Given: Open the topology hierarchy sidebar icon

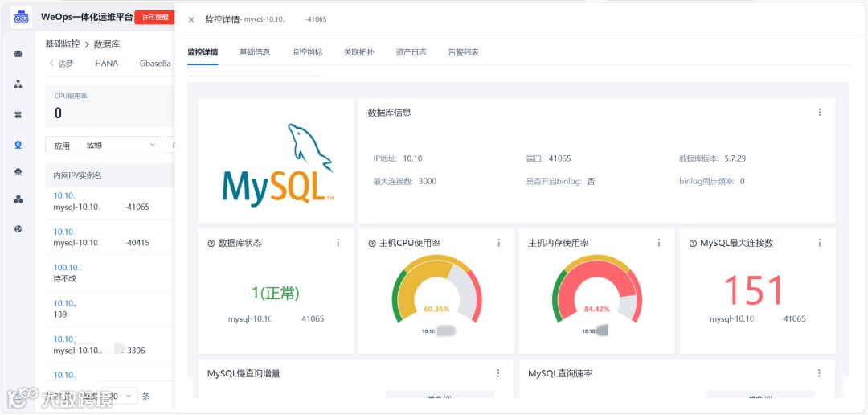Looking at the screenshot, I should point(18,84).
